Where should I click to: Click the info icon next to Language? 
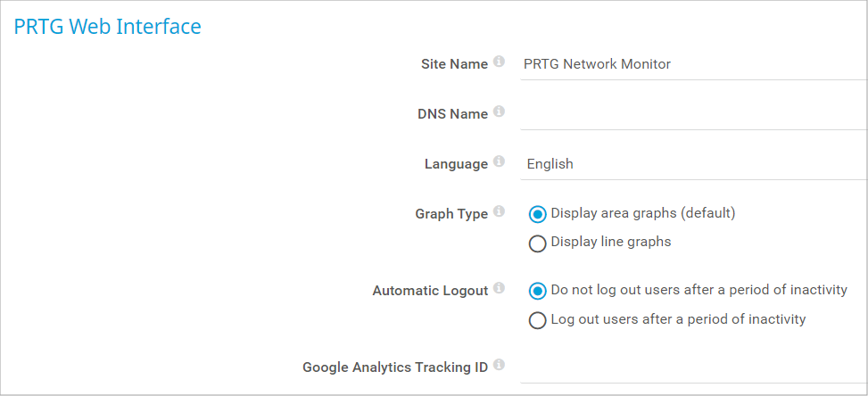[499, 163]
